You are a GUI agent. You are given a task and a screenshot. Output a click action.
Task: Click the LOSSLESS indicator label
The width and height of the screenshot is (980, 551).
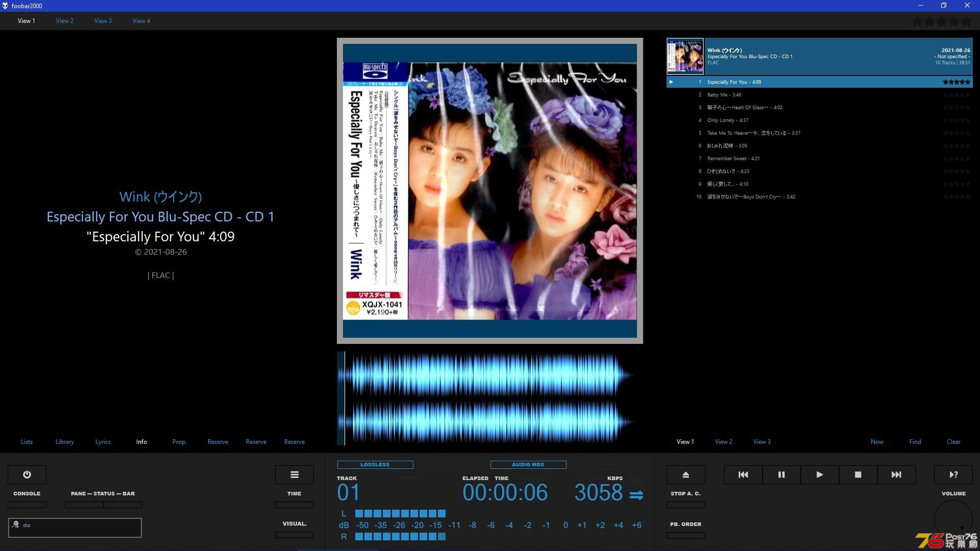[x=375, y=465]
